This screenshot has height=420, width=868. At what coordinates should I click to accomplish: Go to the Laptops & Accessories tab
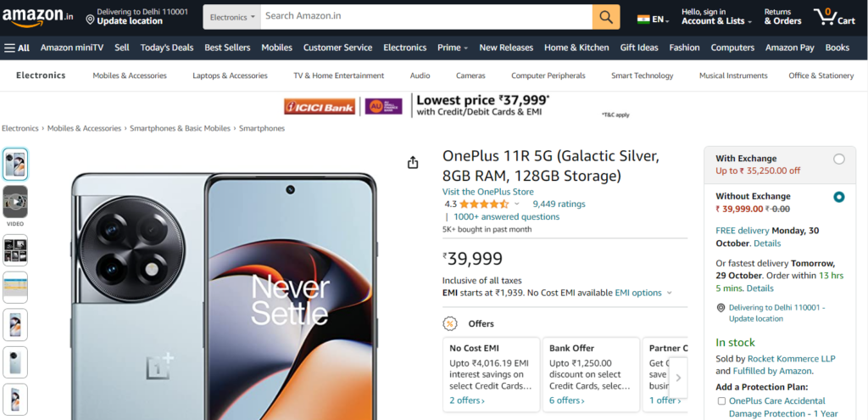click(x=230, y=76)
